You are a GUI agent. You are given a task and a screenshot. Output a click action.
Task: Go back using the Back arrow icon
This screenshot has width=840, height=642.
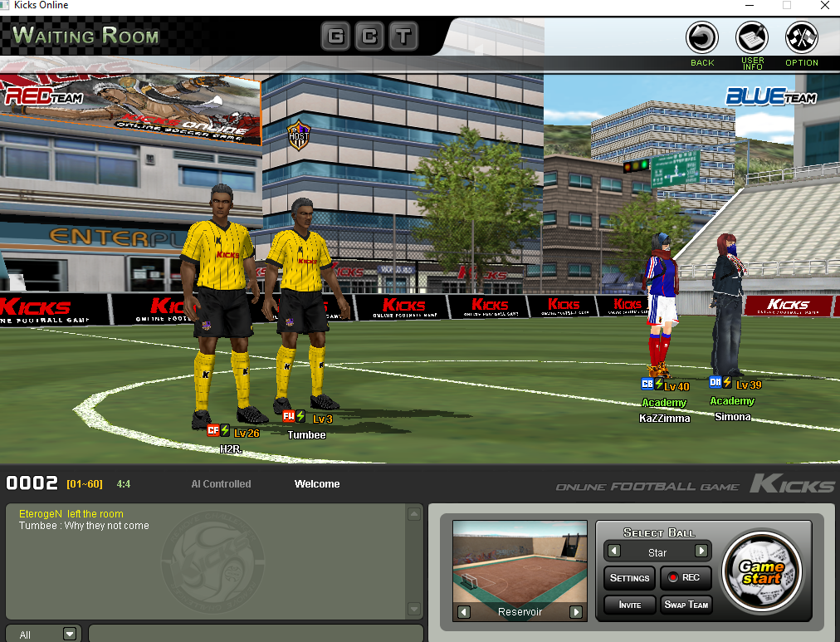coord(701,38)
